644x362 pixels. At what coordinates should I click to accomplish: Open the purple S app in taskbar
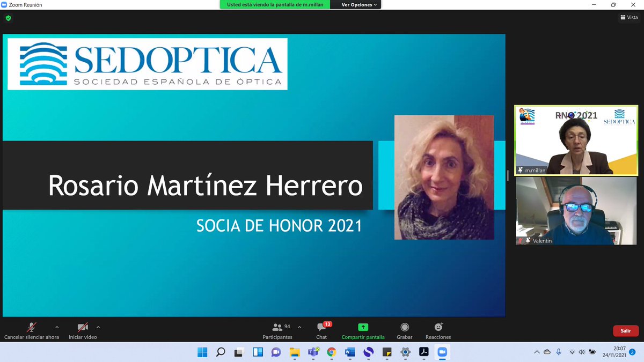369,352
